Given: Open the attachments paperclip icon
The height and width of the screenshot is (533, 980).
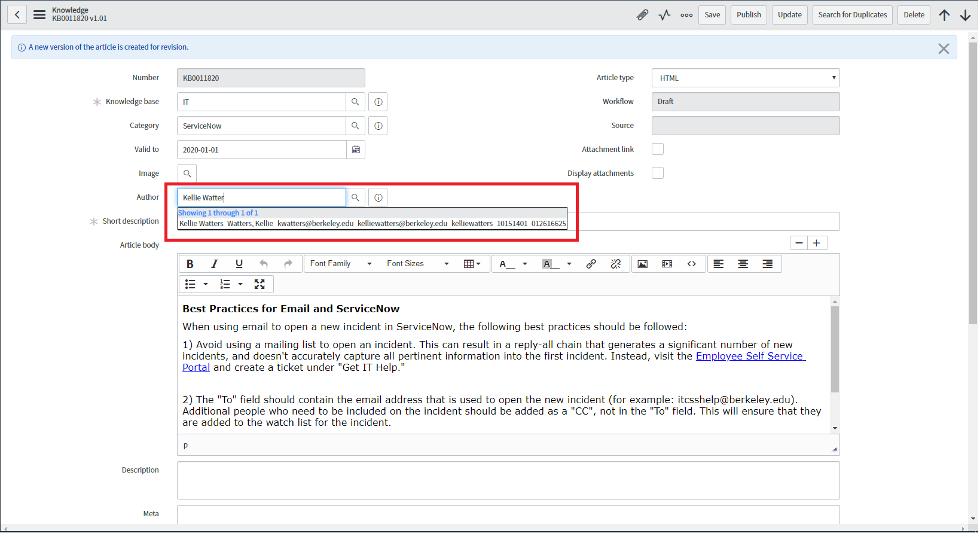Looking at the screenshot, I should click(x=642, y=15).
